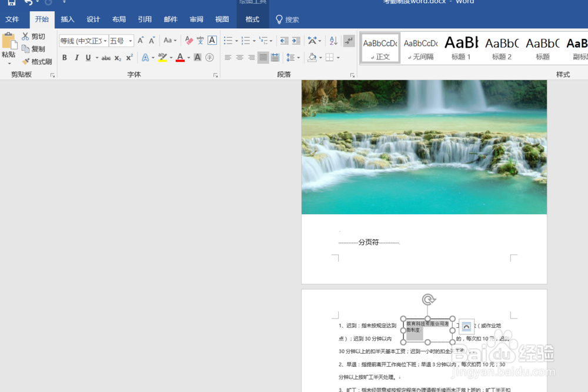Click the Save icon in the quick access toolbar
Screen dimensions: 588x392
(12, 2)
